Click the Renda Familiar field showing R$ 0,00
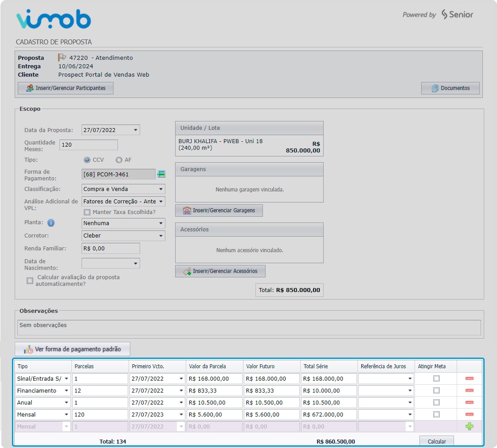Viewport: 497px width, 448px height. [111, 249]
